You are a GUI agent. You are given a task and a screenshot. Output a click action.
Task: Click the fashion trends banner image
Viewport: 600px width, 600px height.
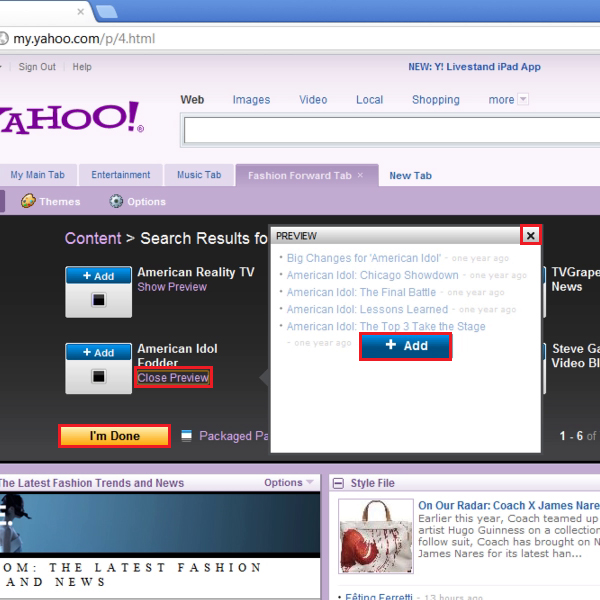point(160,523)
